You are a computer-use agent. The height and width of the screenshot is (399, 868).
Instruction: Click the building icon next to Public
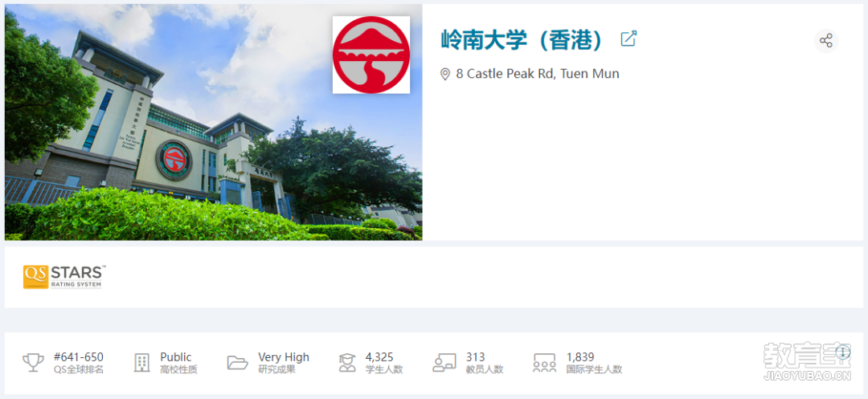[x=141, y=363]
